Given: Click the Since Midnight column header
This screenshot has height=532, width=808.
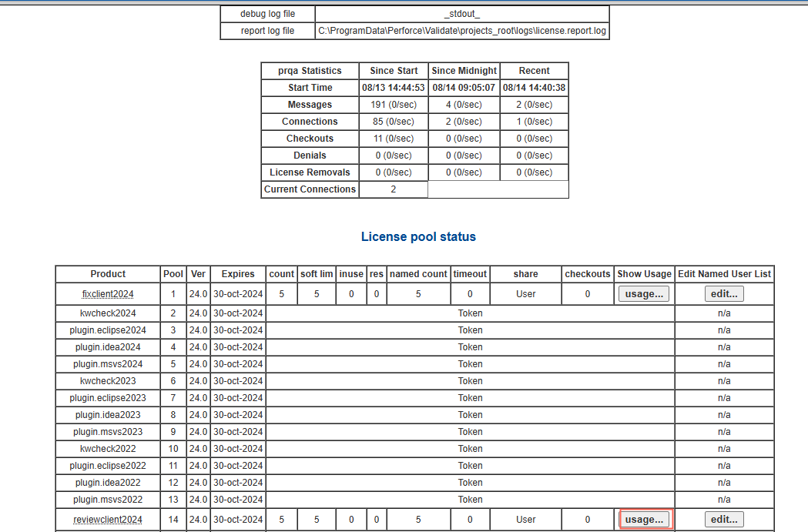Looking at the screenshot, I should pos(464,71).
